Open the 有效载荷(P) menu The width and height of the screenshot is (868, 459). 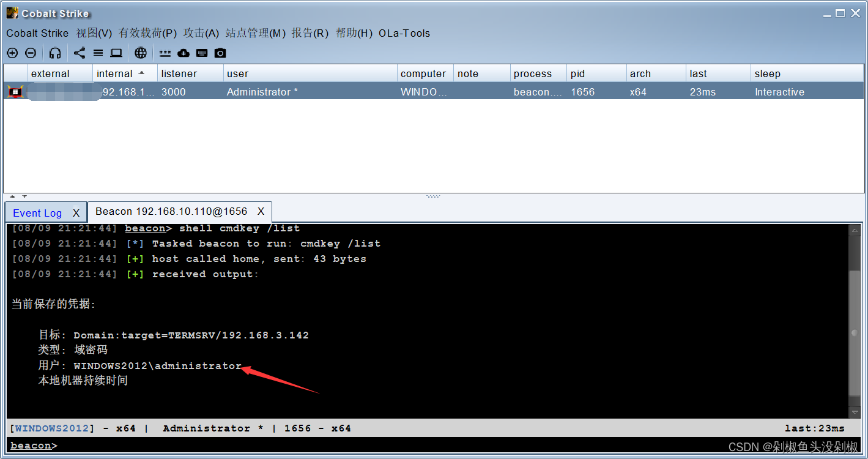147,33
